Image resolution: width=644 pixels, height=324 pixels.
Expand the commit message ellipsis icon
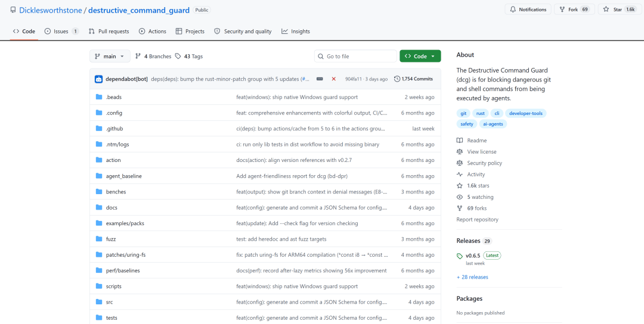point(320,79)
